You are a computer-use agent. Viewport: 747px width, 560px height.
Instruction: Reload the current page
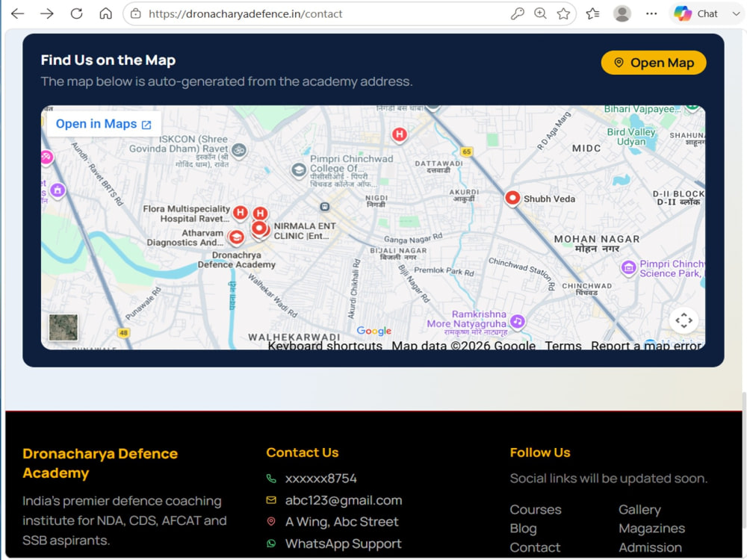(x=76, y=13)
